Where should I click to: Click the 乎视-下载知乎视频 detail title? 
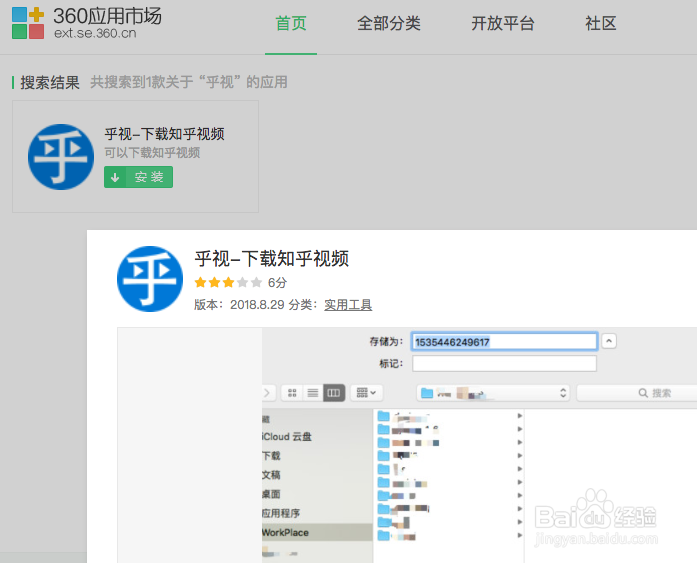pyautogui.click(x=272, y=259)
